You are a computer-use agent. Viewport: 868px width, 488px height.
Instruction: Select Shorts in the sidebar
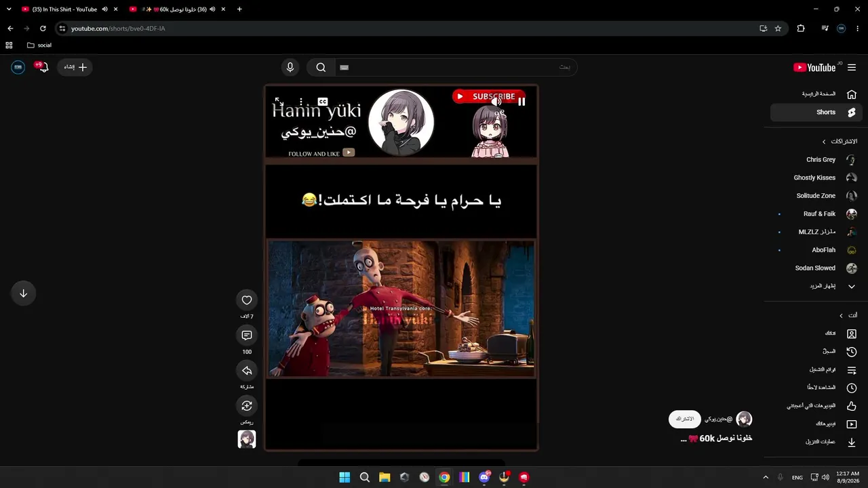(816, 113)
